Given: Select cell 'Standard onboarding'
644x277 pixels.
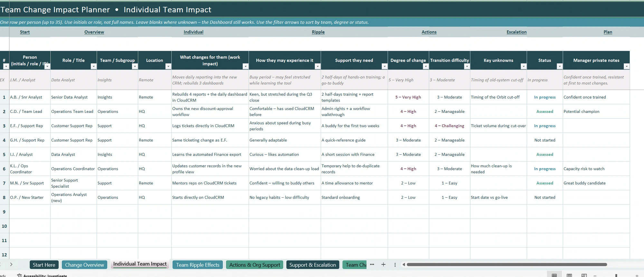Looking at the screenshot, I should pyautogui.click(x=354, y=197).
